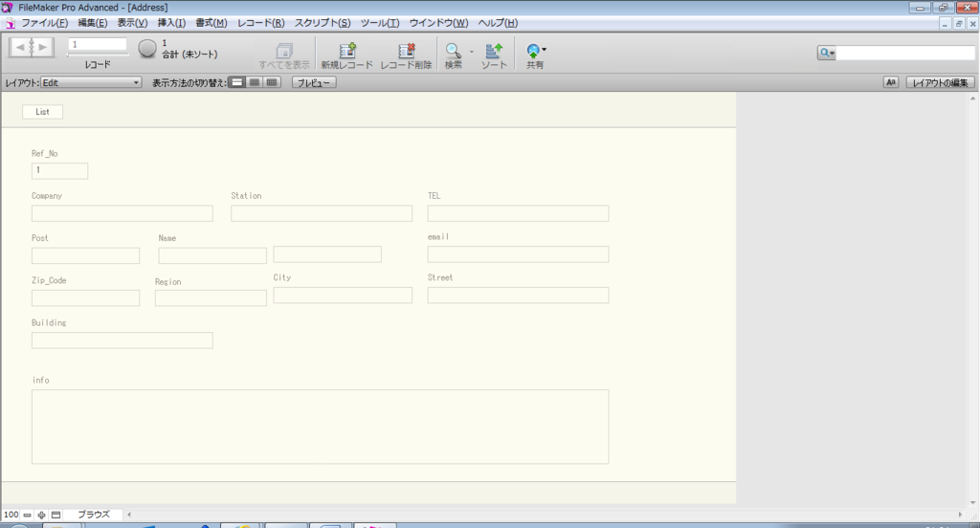980x528 pixels.
Task: Open the スクリプト(S) menu
Action: point(323,23)
